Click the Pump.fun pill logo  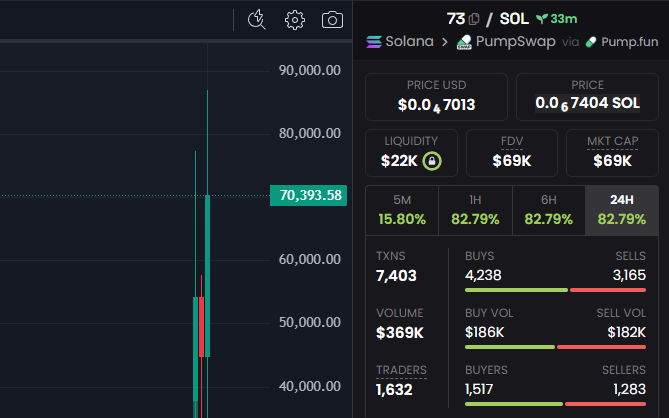(x=591, y=42)
